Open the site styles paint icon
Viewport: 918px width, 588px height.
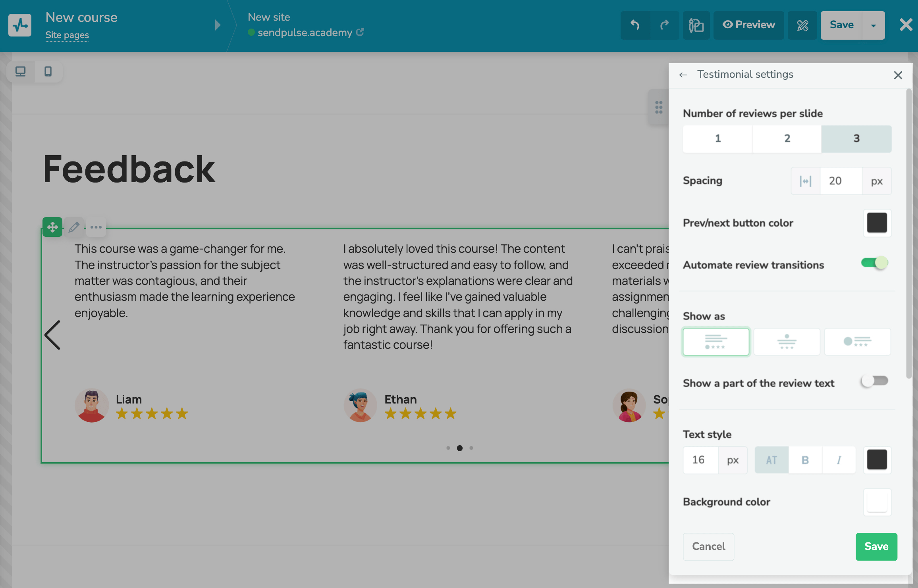[x=696, y=25]
